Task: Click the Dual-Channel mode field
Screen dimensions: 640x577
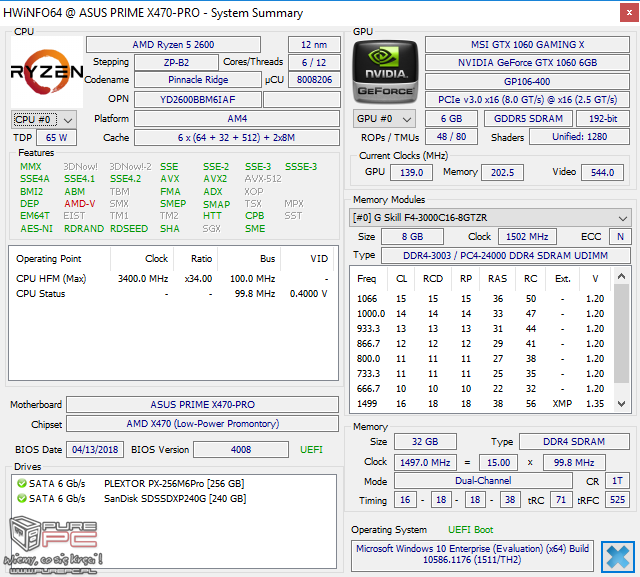Action: [483, 481]
